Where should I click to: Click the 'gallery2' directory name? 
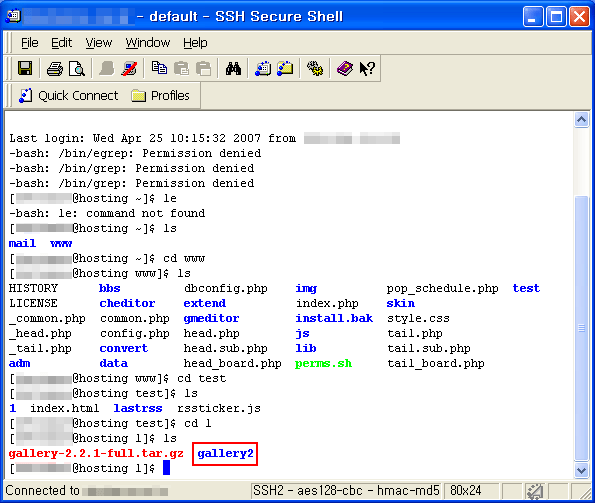click(225, 453)
